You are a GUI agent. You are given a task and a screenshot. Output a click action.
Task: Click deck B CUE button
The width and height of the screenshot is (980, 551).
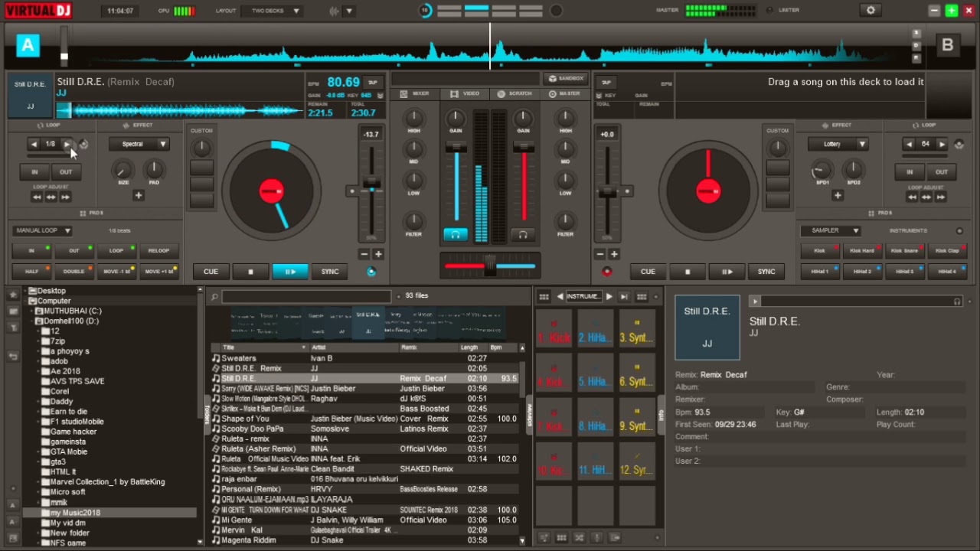point(648,272)
